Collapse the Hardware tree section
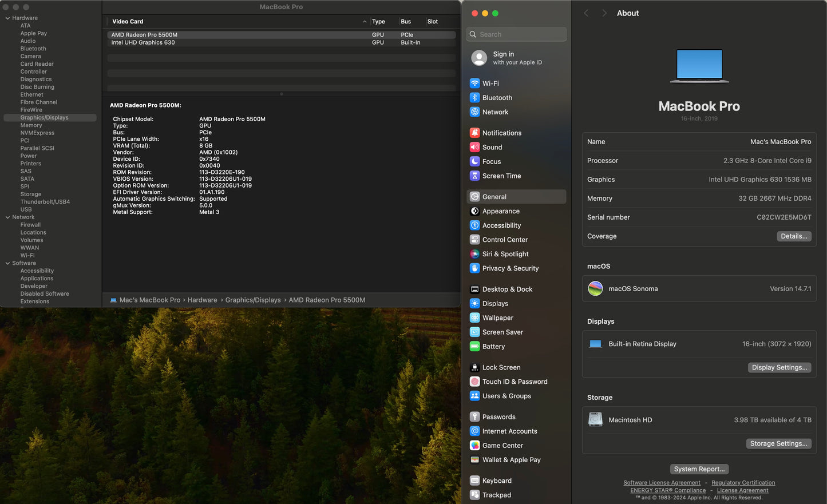827x504 pixels. click(x=7, y=18)
